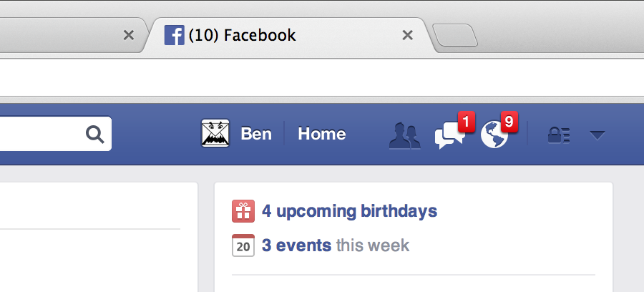Image resolution: width=644 pixels, height=292 pixels.
Task: Click the search magnifying glass icon
Action: click(x=95, y=135)
